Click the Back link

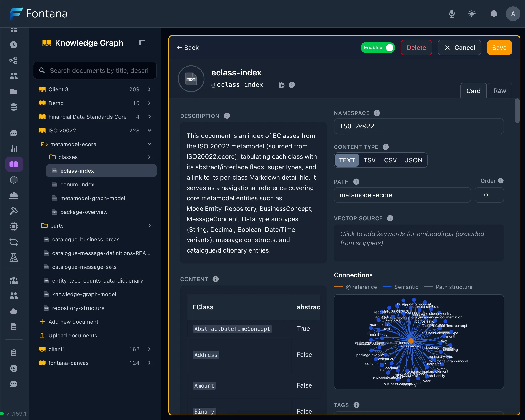(187, 48)
